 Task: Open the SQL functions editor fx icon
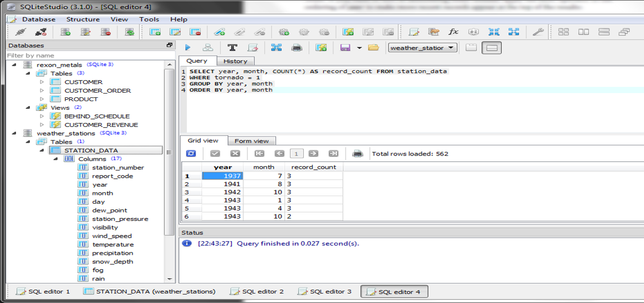tap(453, 32)
